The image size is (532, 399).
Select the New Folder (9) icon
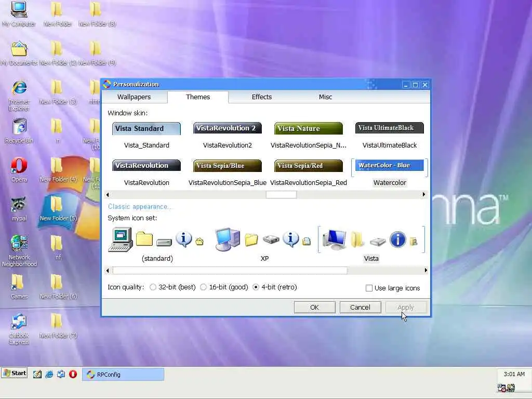(97, 52)
